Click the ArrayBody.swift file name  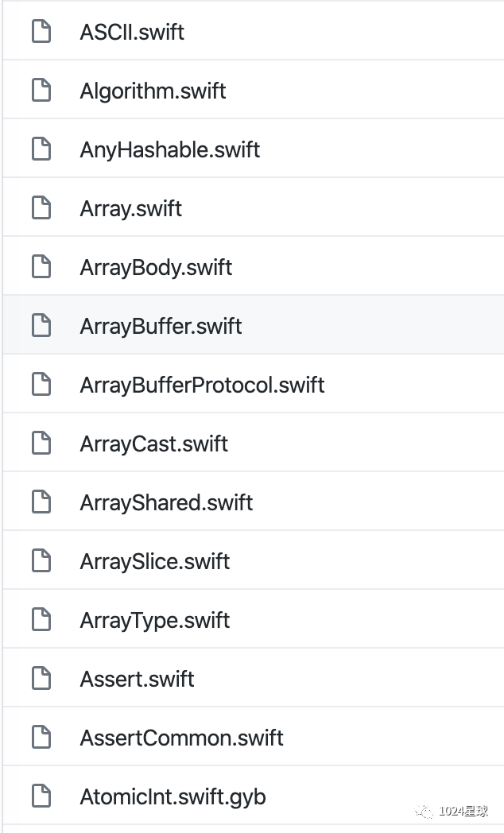[x=156, y=267]
